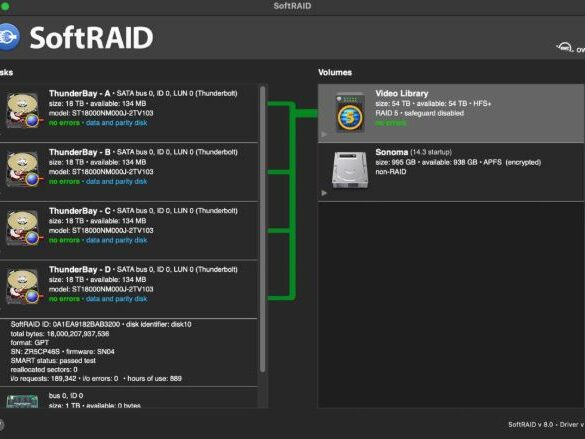Click 'data and parity disk' under ThunderBay - B
This screenshot has height=439, width=585.
116,181
